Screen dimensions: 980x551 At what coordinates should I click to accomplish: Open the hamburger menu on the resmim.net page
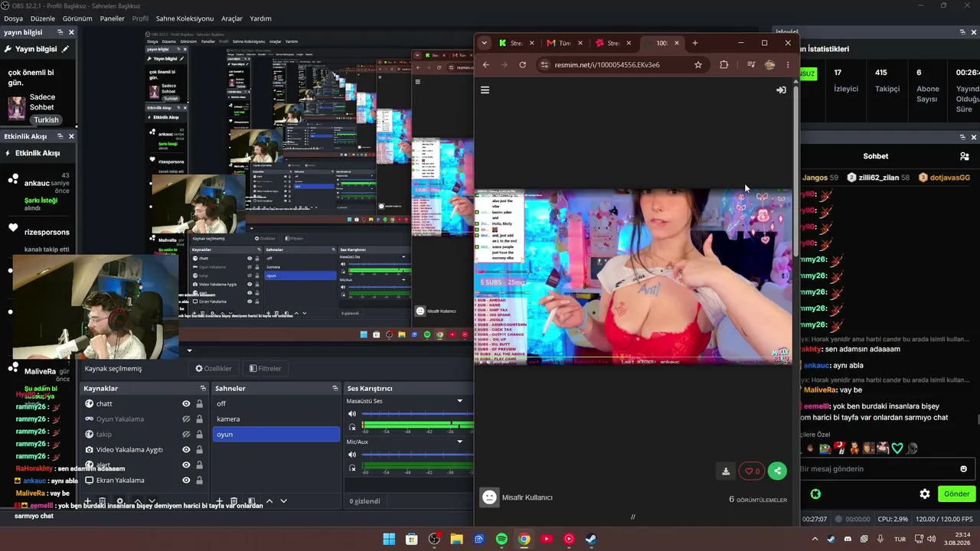coord(485,90)
